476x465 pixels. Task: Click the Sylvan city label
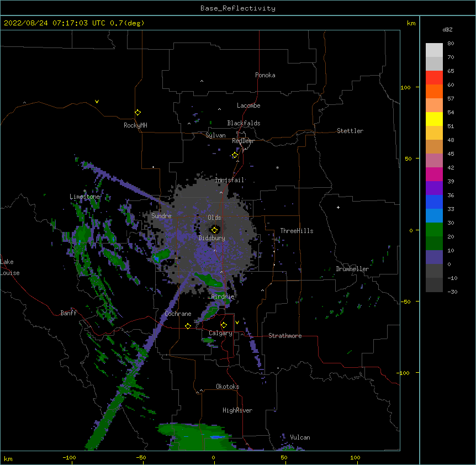point(215,135)
